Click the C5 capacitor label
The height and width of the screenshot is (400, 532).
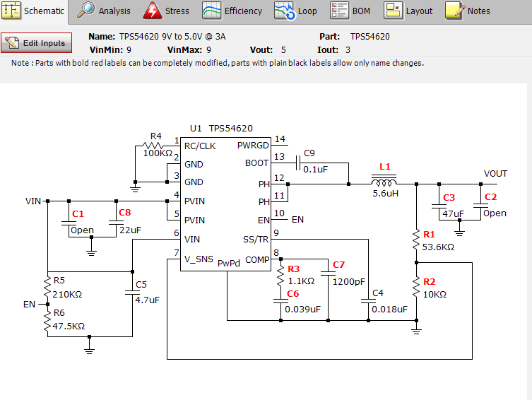[x=141, y=284]
